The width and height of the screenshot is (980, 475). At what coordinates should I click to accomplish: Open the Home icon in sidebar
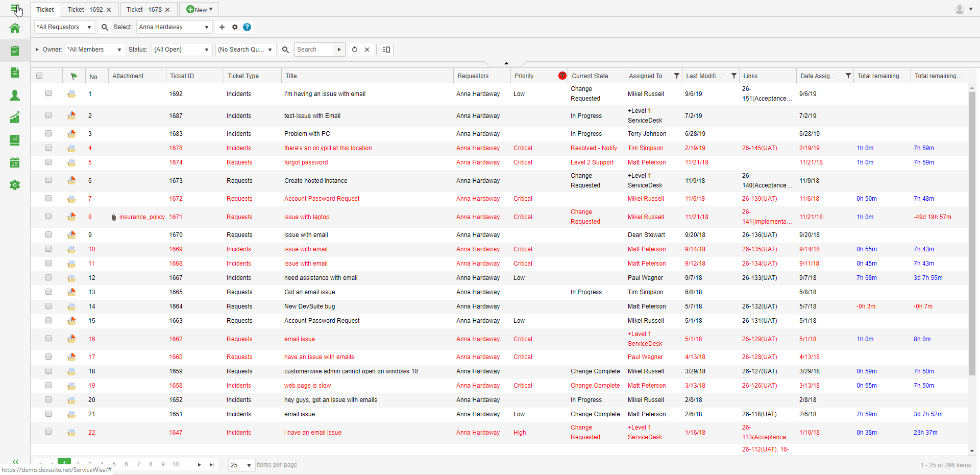click(x=14, y=28)
